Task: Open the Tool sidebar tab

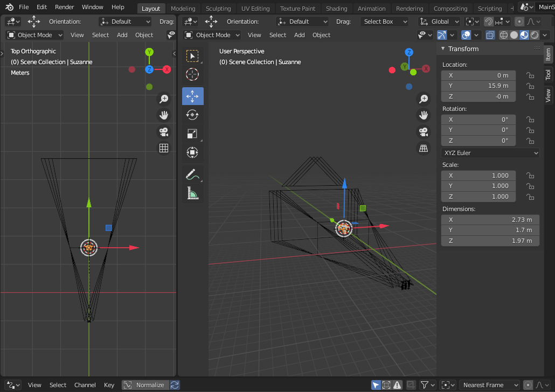Action: pyautogui.click(x=549, y=75)
